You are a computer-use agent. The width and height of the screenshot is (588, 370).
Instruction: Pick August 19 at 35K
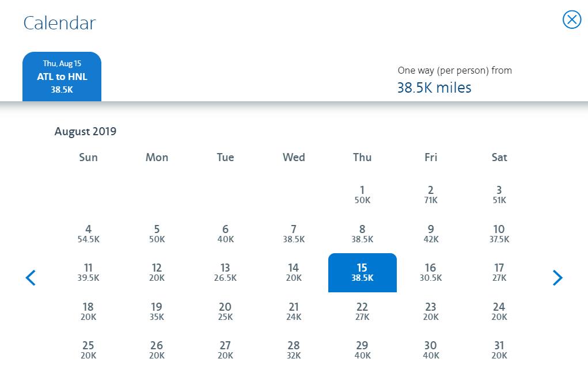(x=157, y=311)
